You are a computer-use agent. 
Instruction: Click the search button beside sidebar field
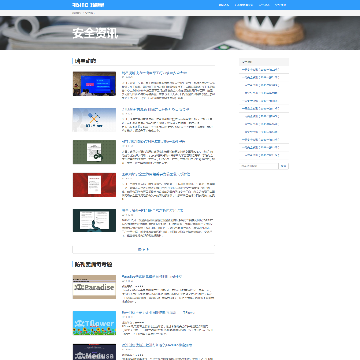click(284, 166)
